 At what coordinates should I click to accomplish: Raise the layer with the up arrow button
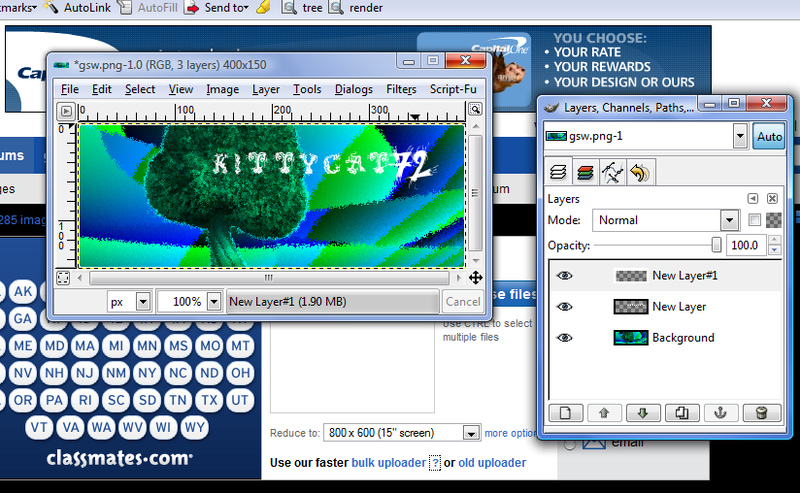[604, 412]
